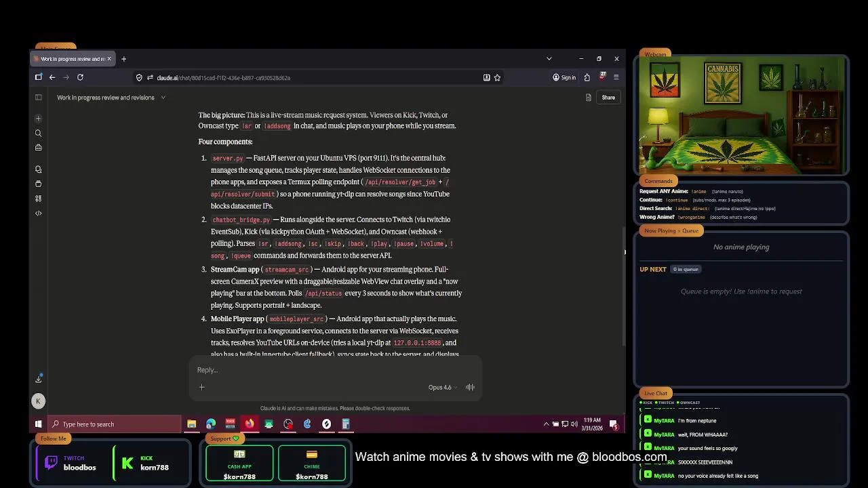Click the voice mode waveform icon
This screenshot has width=868, height=488.
tap(470, 387)
